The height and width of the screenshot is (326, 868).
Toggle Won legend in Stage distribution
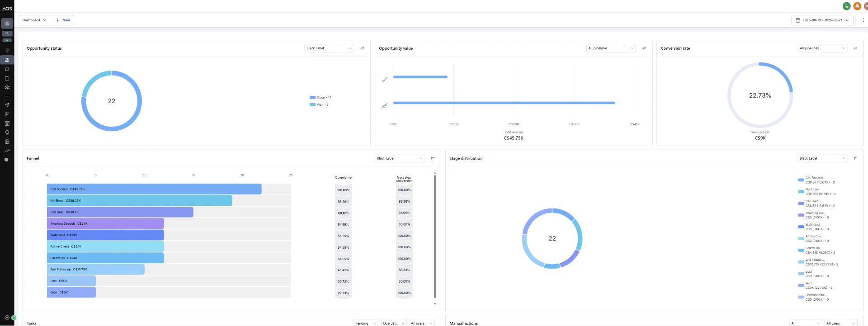(816, 286)
